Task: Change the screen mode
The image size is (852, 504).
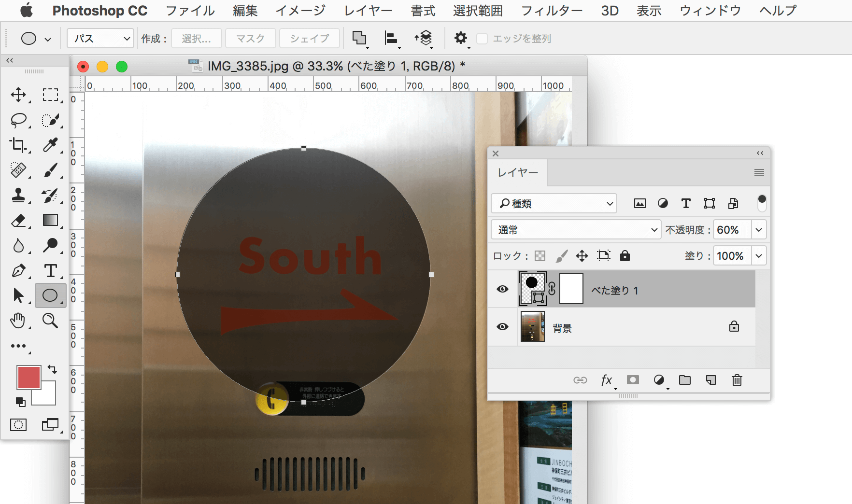Action: [x=50, y=425]
